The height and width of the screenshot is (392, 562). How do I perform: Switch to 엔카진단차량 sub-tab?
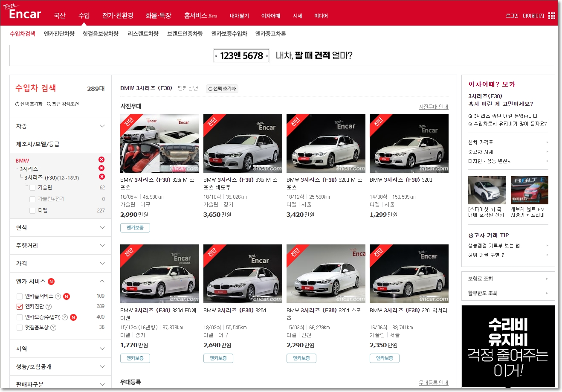(59, 34)
